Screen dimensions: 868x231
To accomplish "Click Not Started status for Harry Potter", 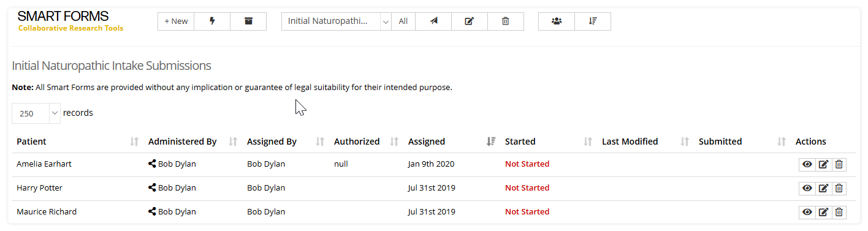I will 527,188.
